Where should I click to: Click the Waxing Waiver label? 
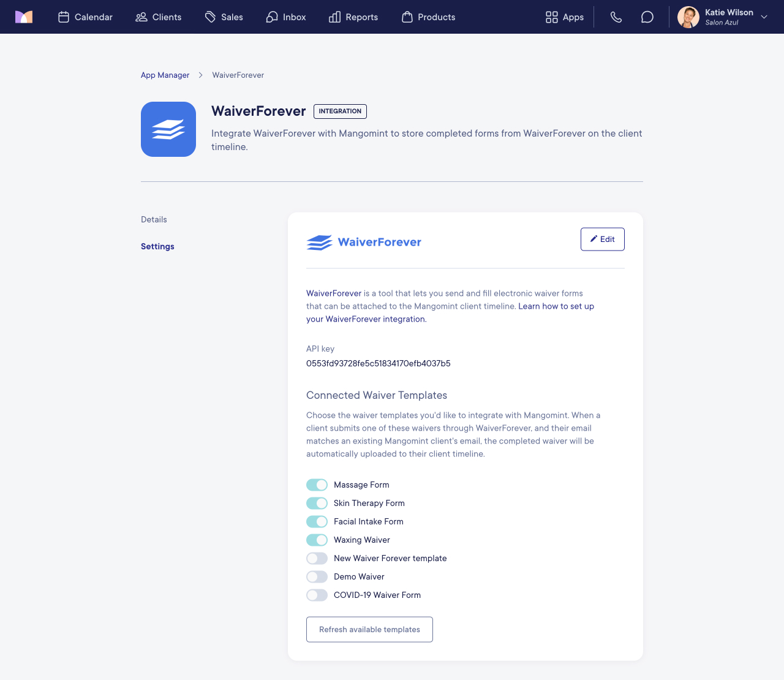(x=362, y=540)
